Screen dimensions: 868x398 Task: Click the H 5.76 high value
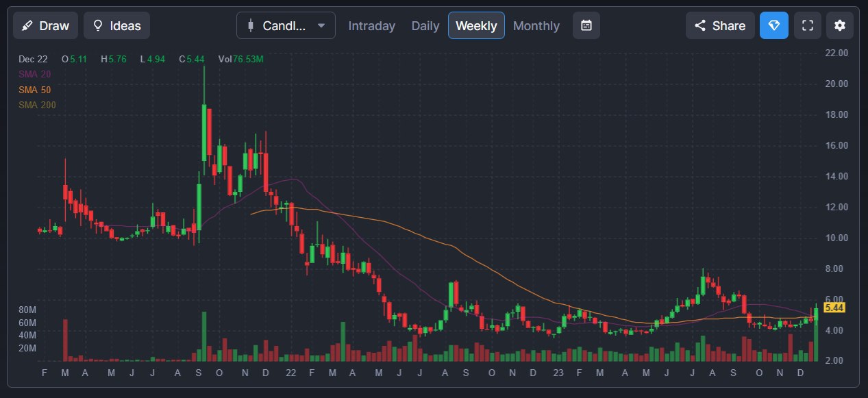pyautogui.click(x=114, y=60)
